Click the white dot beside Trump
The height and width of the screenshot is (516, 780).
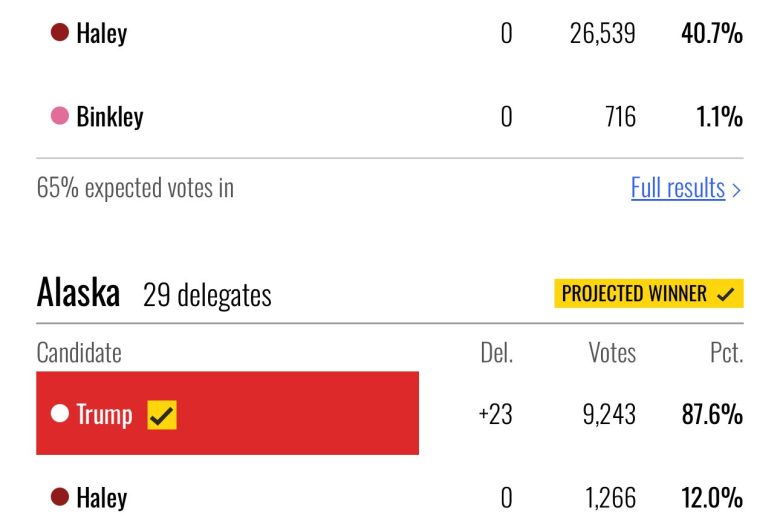(59, 414)
